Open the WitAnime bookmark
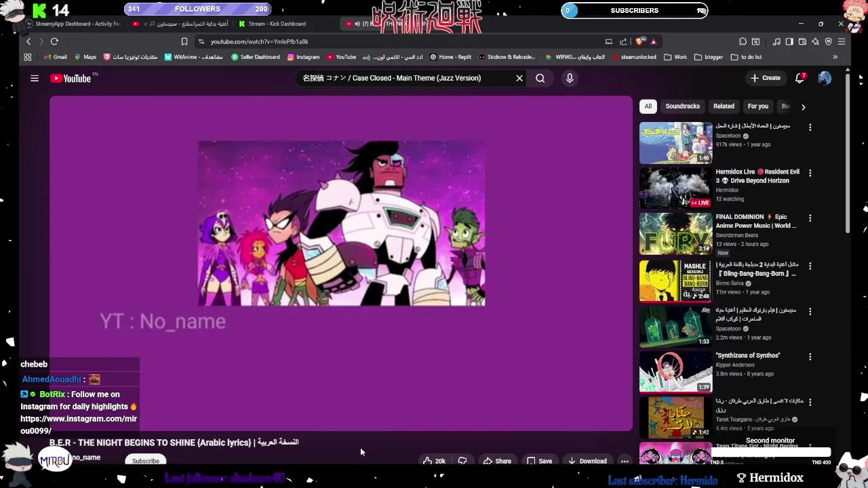868x488 pixels. tap(194, 58)
